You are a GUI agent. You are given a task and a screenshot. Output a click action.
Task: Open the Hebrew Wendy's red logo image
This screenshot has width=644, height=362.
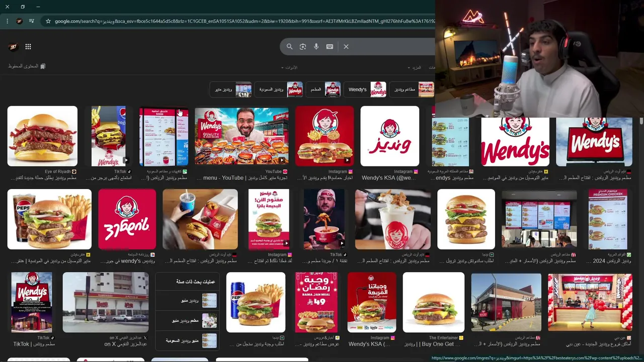tap(127, 219)
